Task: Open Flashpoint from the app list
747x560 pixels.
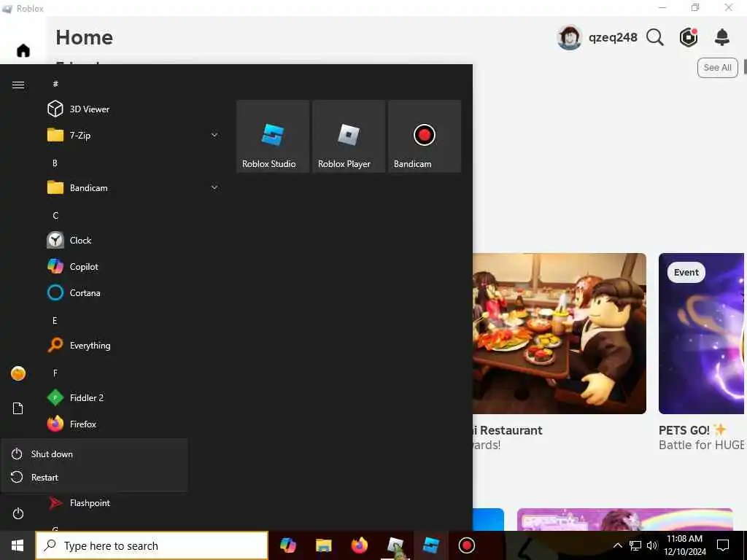Action: click(133, 503)
